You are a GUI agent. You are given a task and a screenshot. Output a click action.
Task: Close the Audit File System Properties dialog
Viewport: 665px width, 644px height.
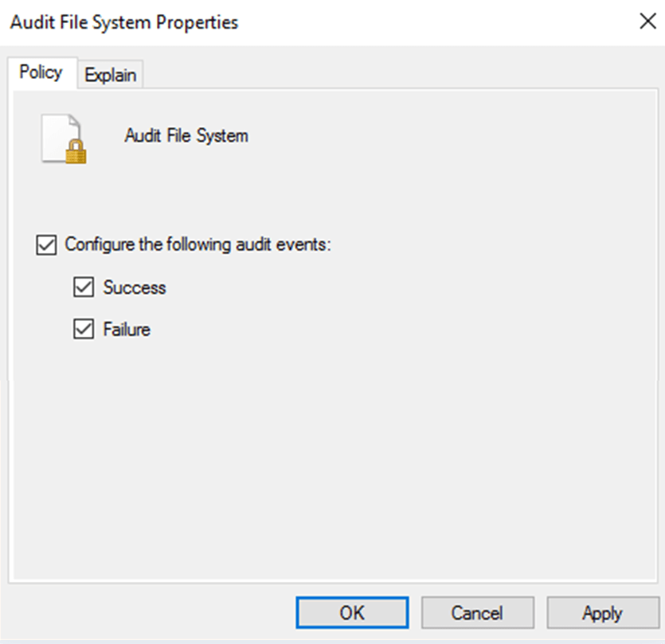tap(647, 21)
